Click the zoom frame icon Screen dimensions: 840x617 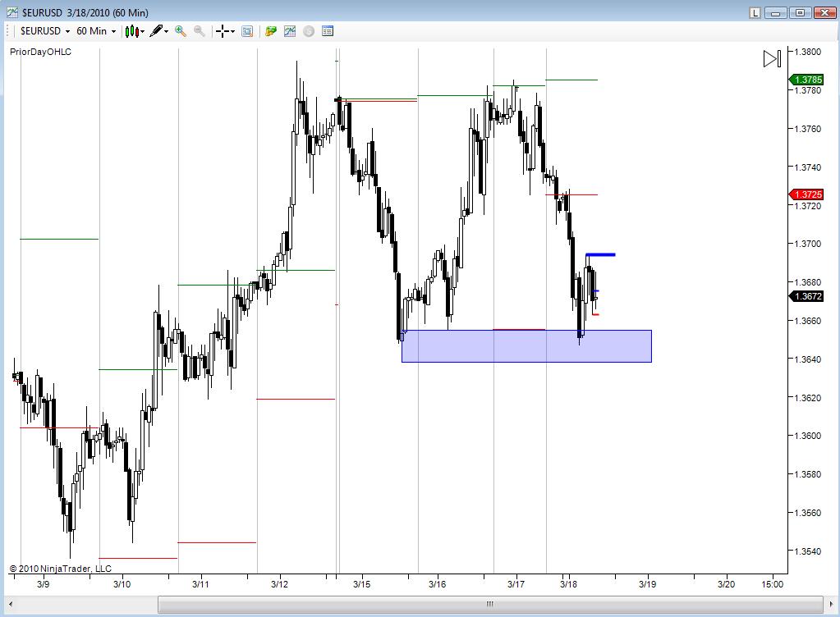(247, 31)
